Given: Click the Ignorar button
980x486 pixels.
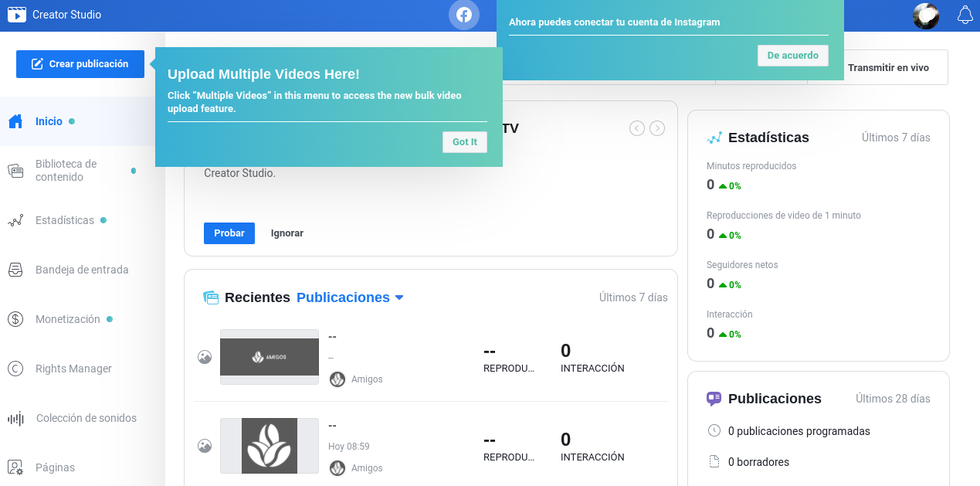Looking at the screenshot, I should [287, 233].
